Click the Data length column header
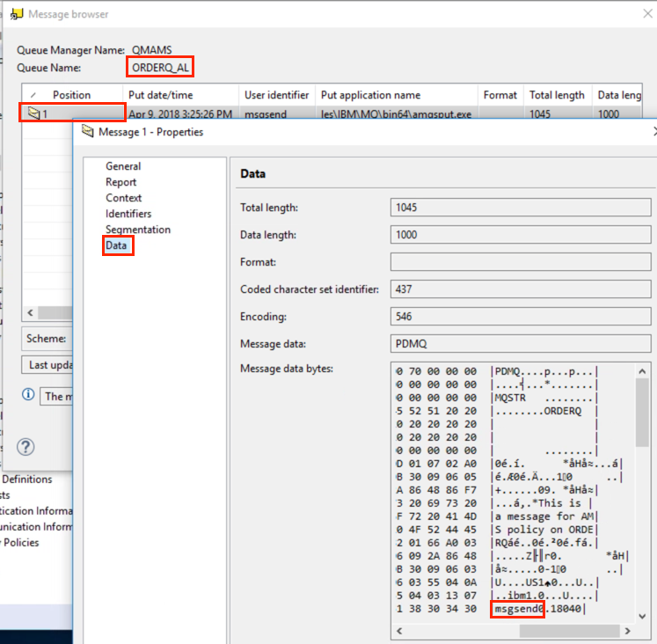The height and width of the screenshot is (644, 657). tap(619, 95)
